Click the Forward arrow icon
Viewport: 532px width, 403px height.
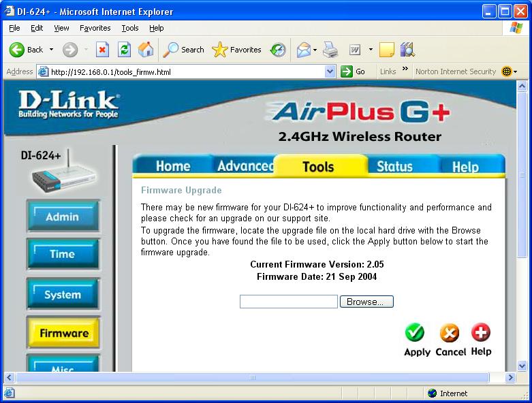[x=70, y=50]
